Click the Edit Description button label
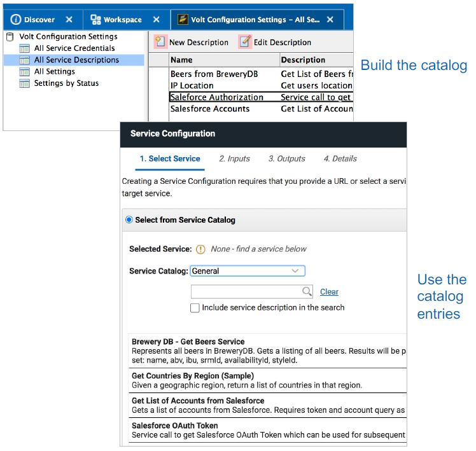Image resolution: width=476 pixels, height=451 pixels. pos(283,43)
